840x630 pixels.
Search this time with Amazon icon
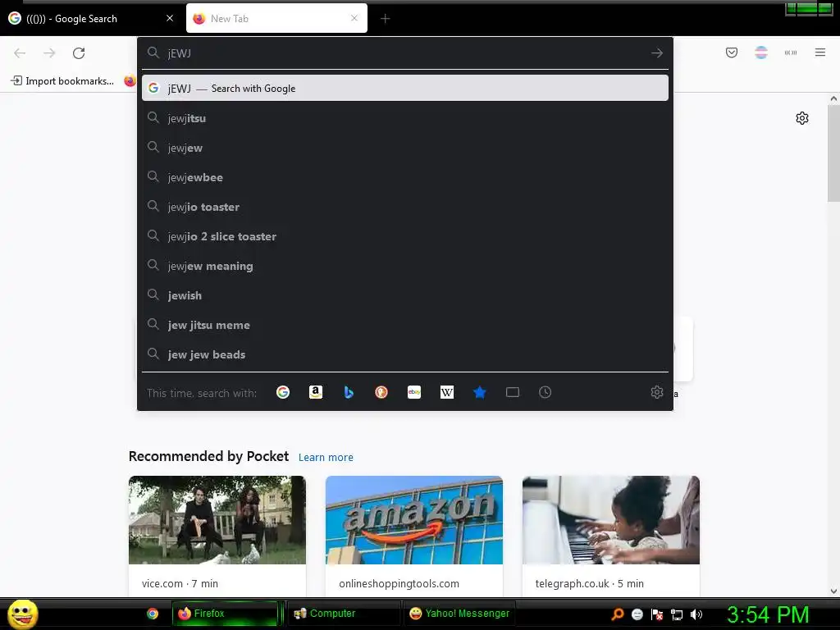pyautogui.click(x=316, y=392)
